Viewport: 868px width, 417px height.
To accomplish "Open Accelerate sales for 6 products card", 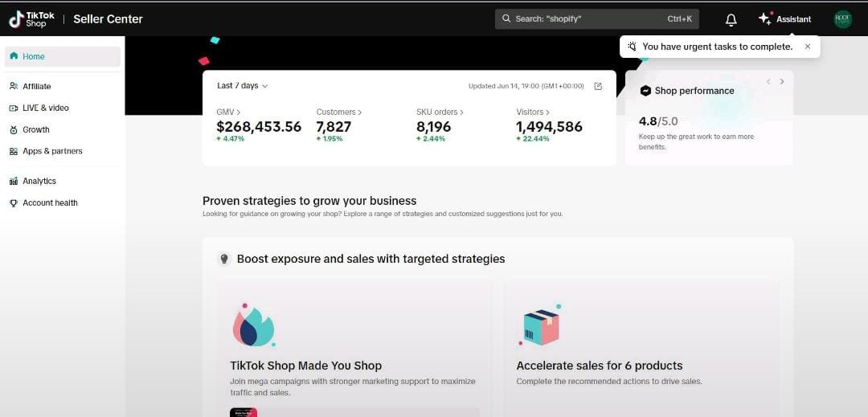I will [641, 350].
